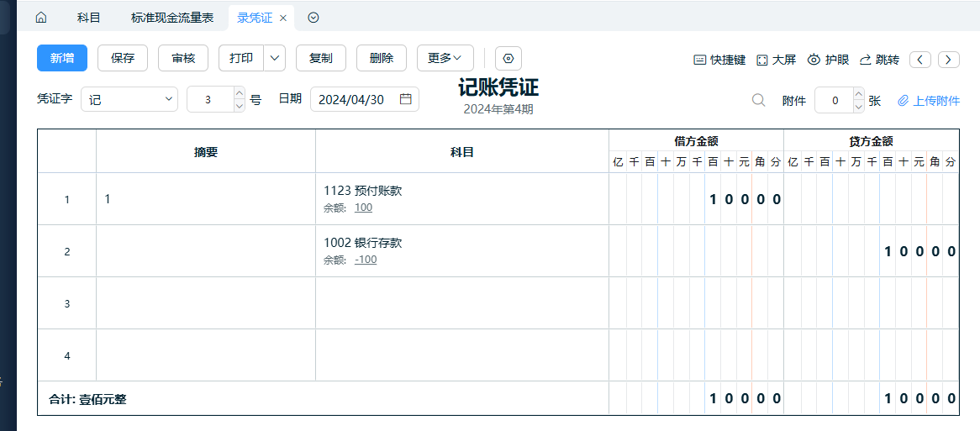This screenshot has height=431, width=980.
Task: Click the 上传附件 upload link
Action: 929,101
